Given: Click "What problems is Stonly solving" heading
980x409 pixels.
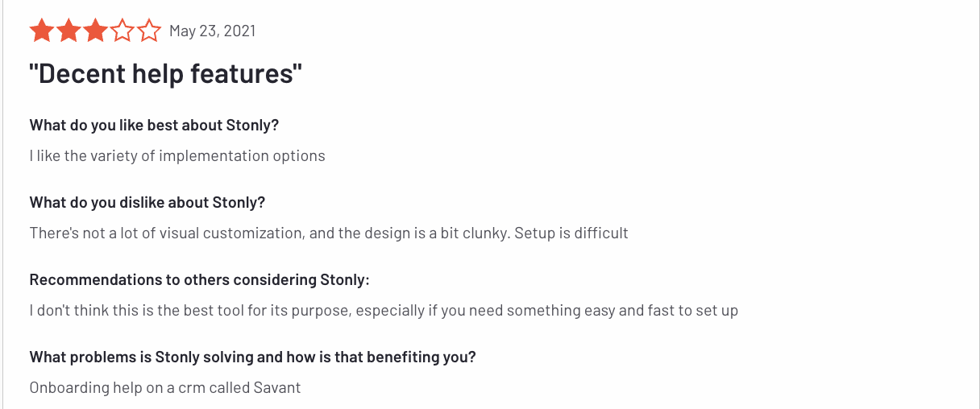Looking at the screenshot, I should (x=253, y=357).
